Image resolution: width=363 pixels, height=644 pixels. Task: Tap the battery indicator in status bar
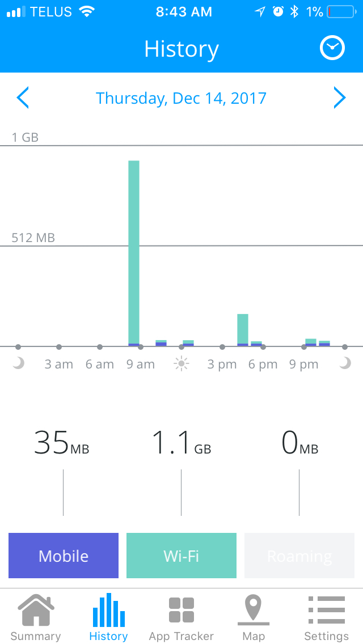click(x=341, y=12)
